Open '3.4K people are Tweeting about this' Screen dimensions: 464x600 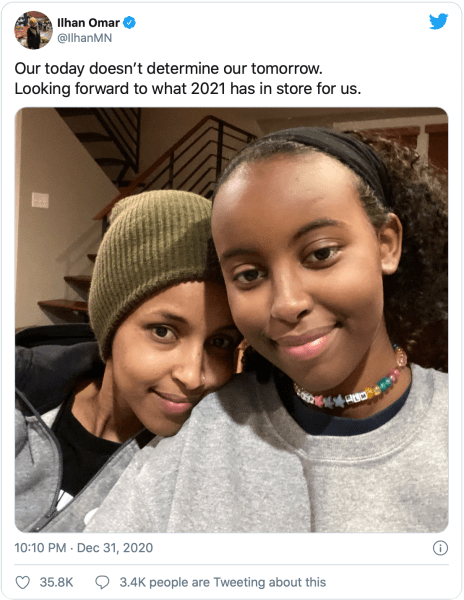coord(223,582)
